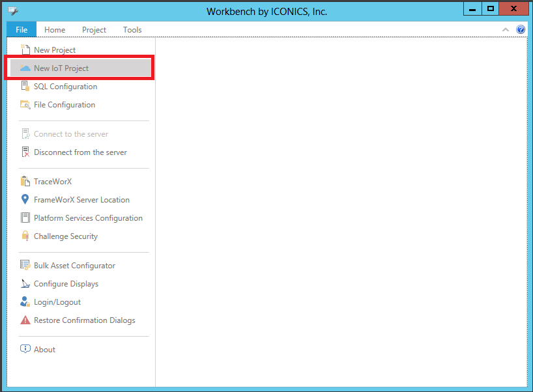The height and width of the screenshot is (392, 533).
Task: Maximize the Workbench window
Action: (x=490, y=9)
